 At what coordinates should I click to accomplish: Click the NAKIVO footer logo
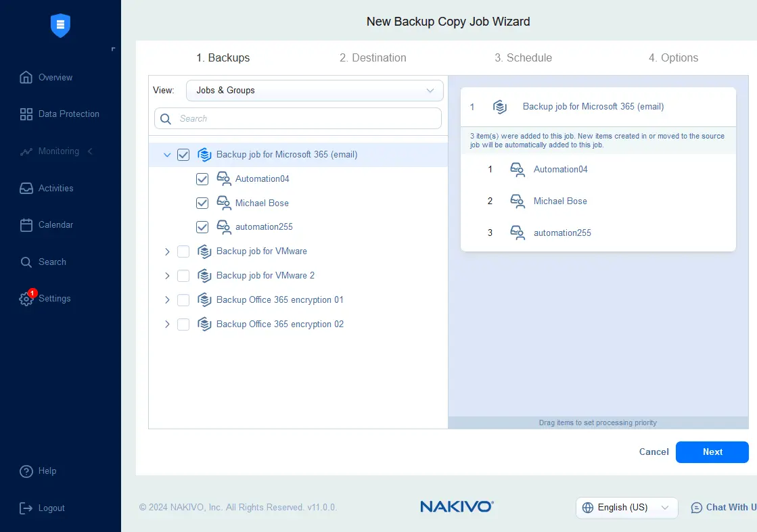click(x=457, y=506)
